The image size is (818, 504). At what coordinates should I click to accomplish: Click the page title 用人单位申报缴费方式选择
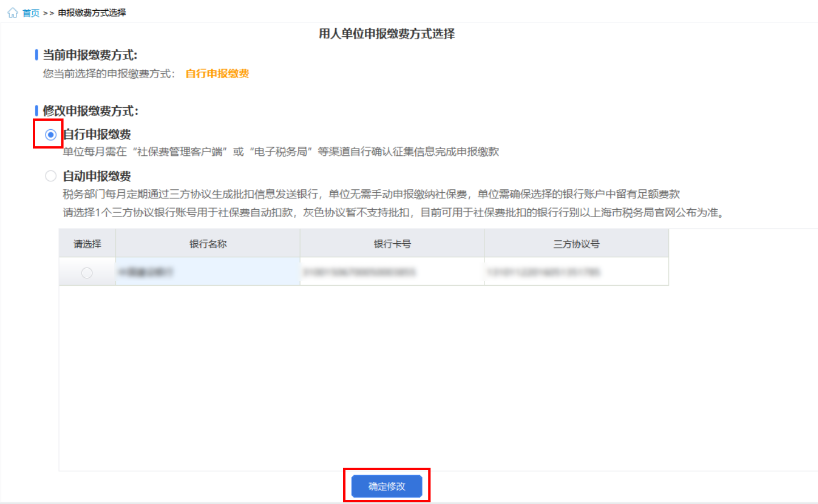pos(387,34)
